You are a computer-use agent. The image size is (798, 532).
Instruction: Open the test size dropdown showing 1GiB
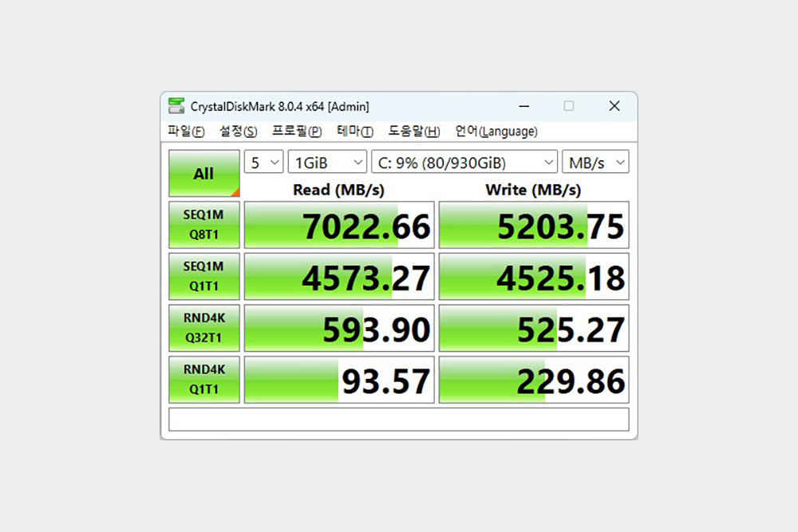[327, 162]
